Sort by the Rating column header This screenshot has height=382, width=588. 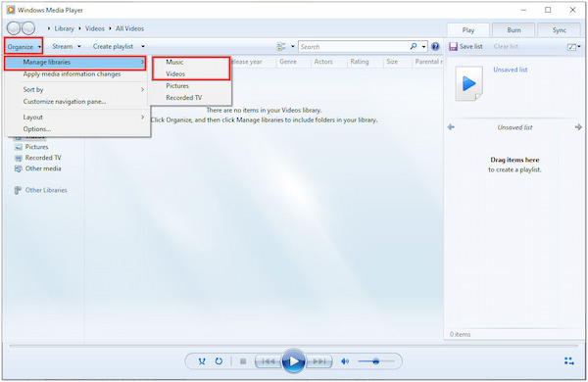pos(360,62)
